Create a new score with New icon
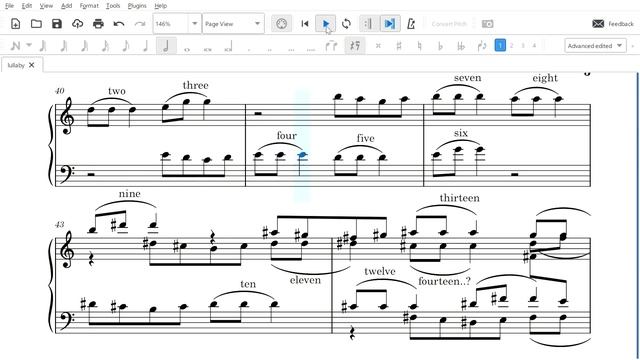Image resolution: width=640 pixels, height=360 pixels. coord(16,24)
